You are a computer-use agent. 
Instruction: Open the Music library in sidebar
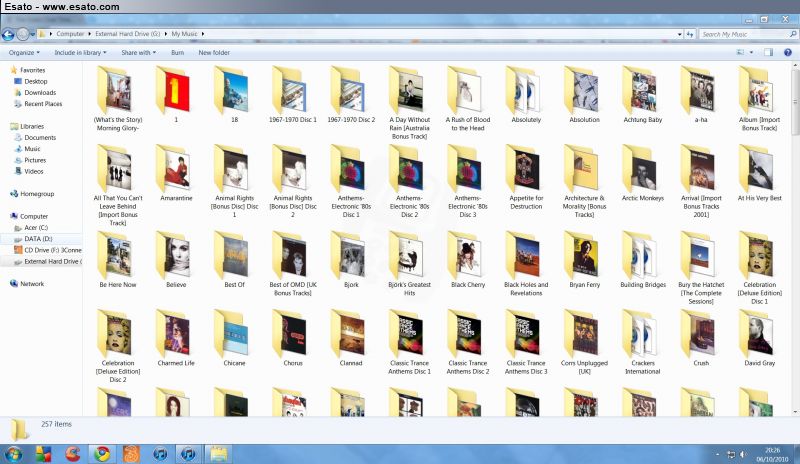[32, 149]
